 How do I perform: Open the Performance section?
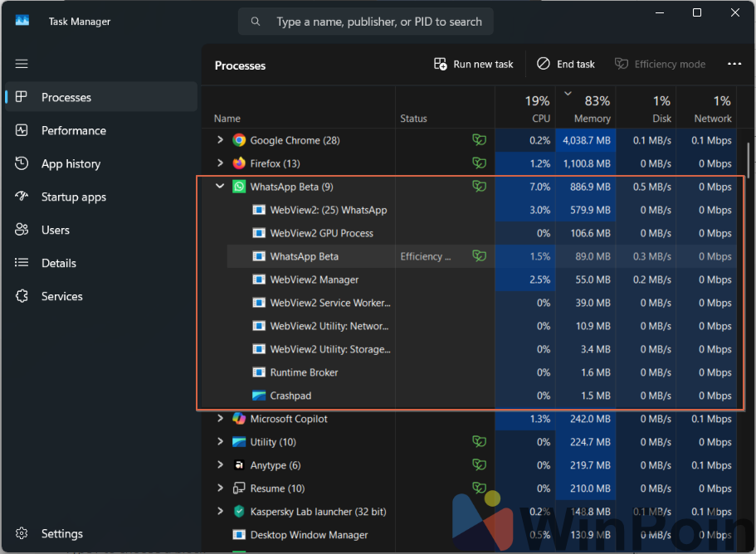click(x=73, y=130)
